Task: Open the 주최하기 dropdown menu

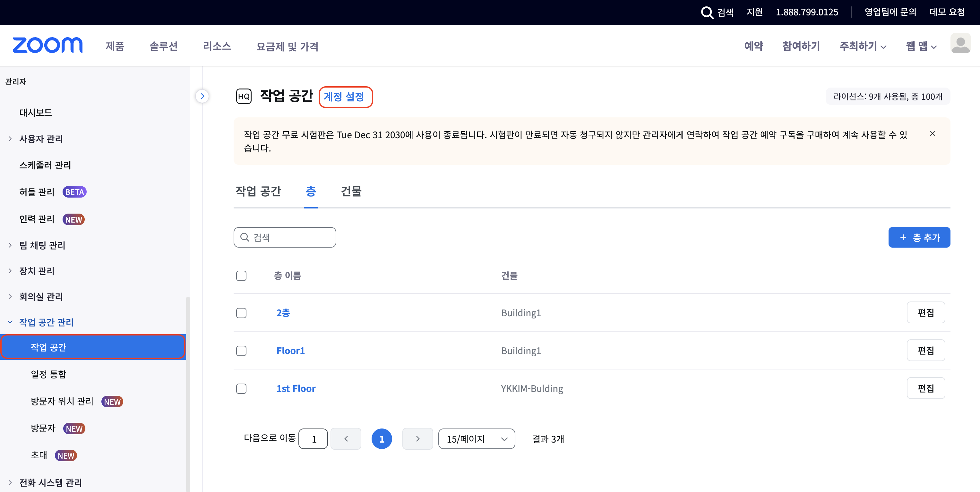Action: pyautogui.click(x=863, y=46)
